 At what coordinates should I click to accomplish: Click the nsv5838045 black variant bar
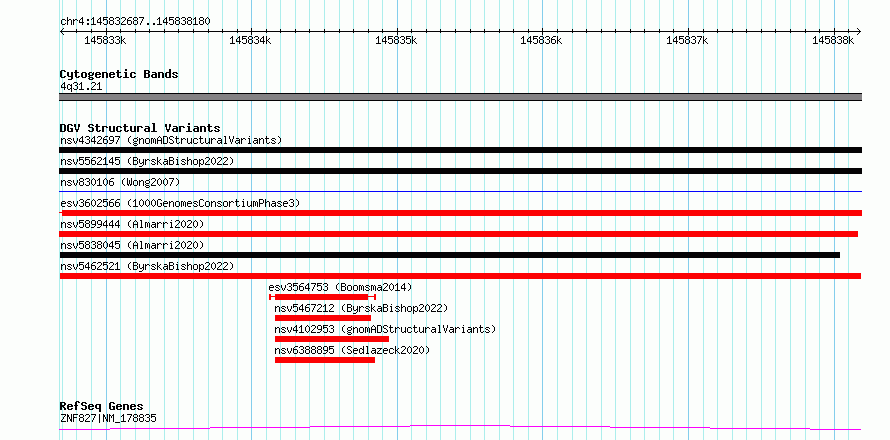[x=450, y=255]
